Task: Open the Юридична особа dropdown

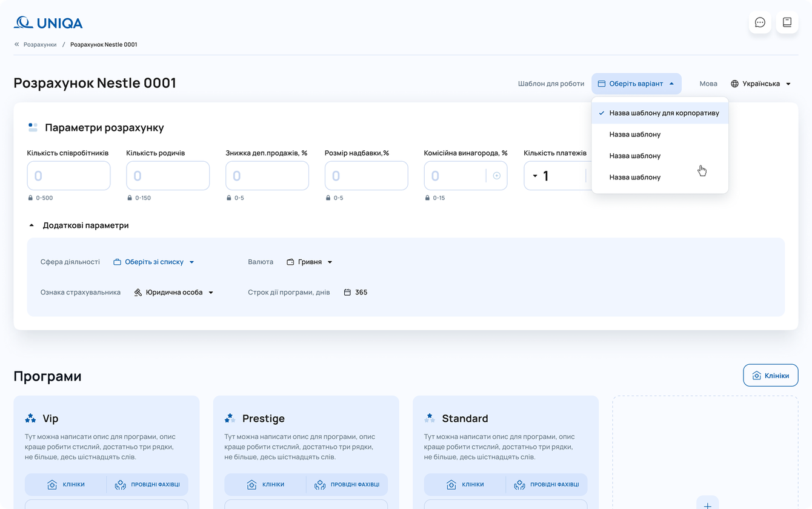Action: (174, 292)
